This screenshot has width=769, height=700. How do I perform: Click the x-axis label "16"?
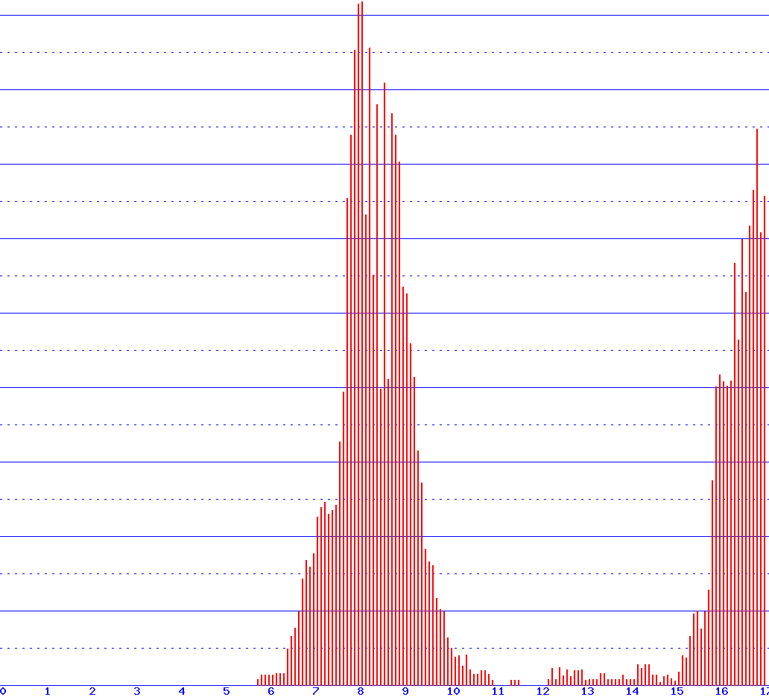pos(721,692)
